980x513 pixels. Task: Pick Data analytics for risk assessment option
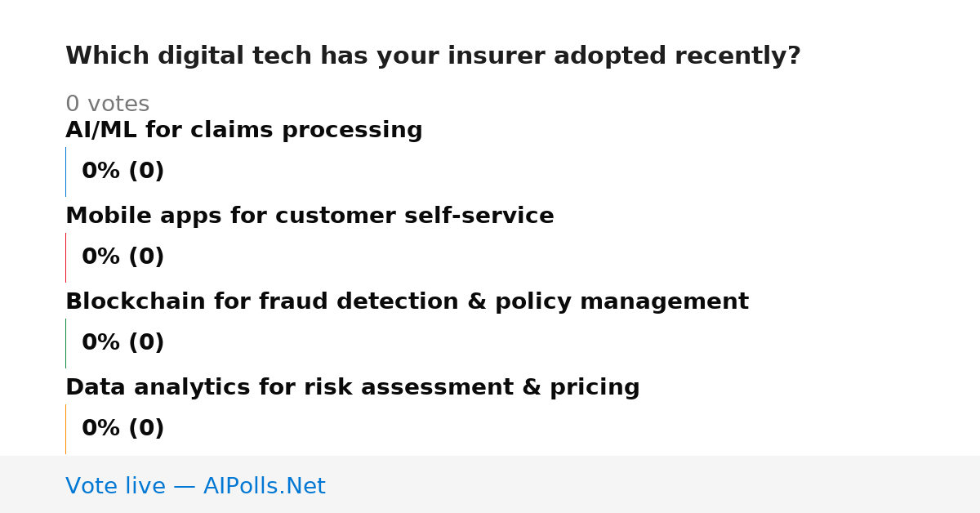[x=353, y=388]
